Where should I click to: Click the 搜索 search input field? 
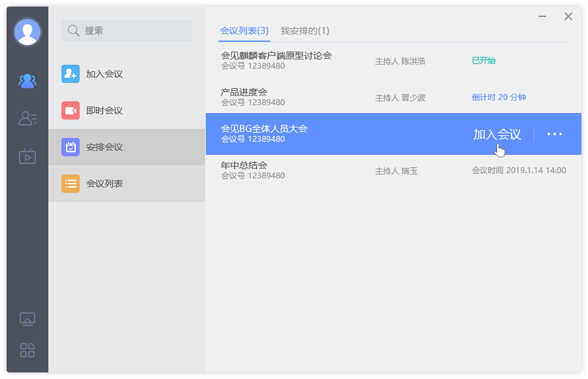127,31
